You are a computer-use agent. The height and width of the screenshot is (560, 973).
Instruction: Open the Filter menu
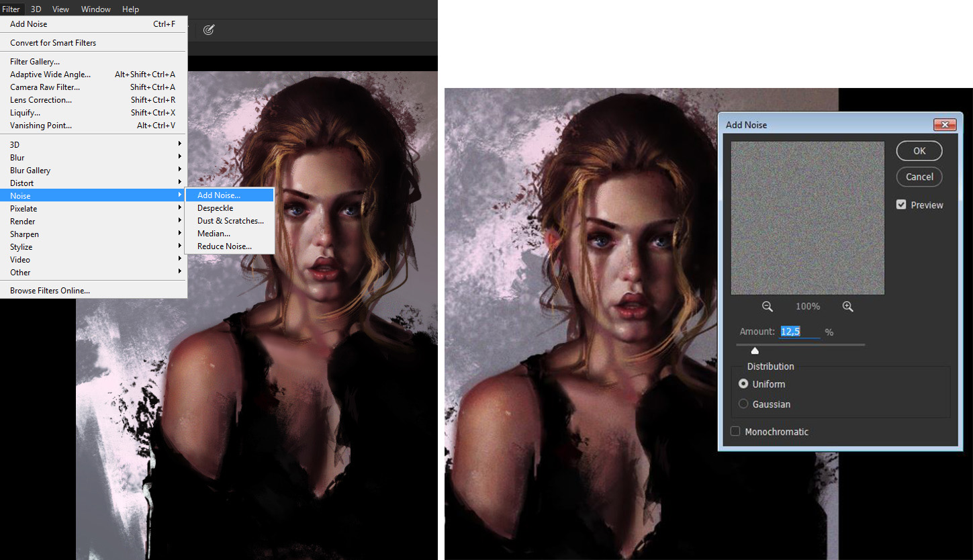pos(11,9)
